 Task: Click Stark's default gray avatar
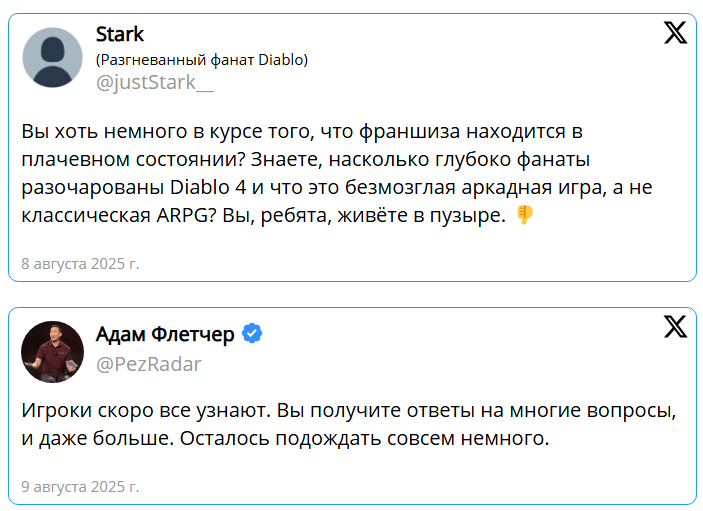pos(52,58)
